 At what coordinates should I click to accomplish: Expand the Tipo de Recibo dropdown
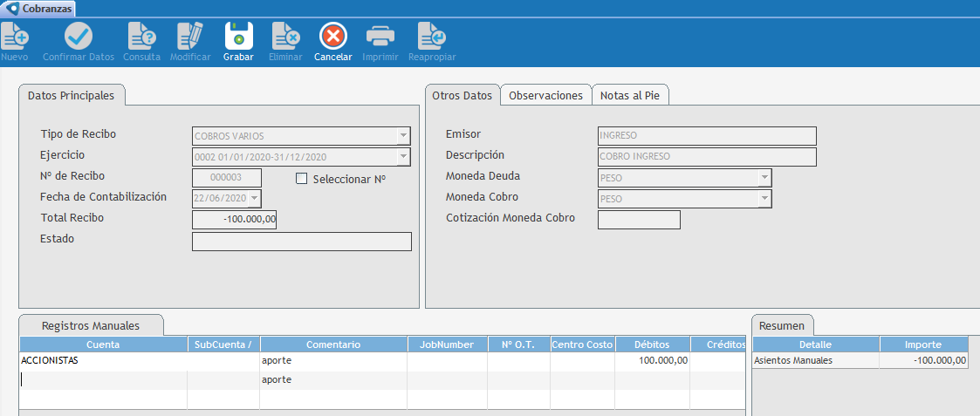(402, 136)
